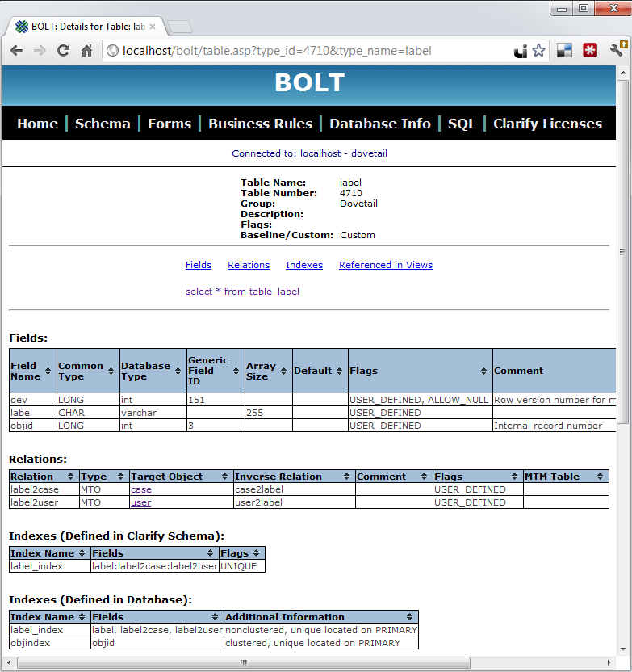The height and width of the screenshot is (672, 632).
Task: Click 'clustered, unique located on PRIMARY' cell
Action: click(x=321, y=643)
